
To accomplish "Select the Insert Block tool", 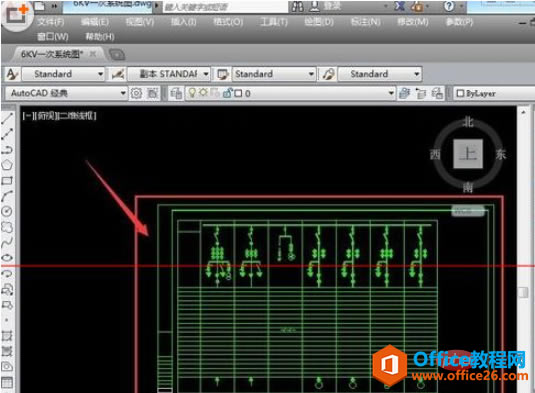I will point(7,289).
